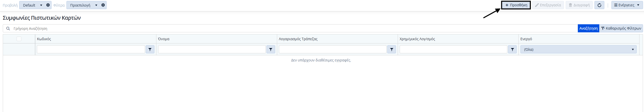
Task: Click the blue Αναζήτηση search button
Action: pos(588,28)
